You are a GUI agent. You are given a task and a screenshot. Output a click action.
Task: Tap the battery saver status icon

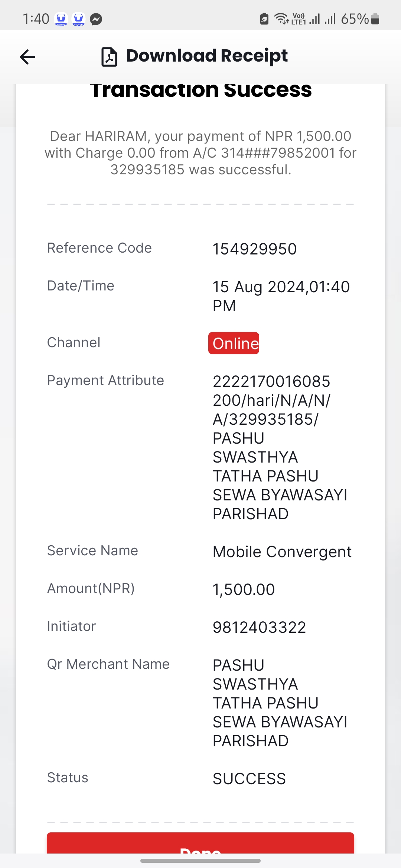[264, 19]
